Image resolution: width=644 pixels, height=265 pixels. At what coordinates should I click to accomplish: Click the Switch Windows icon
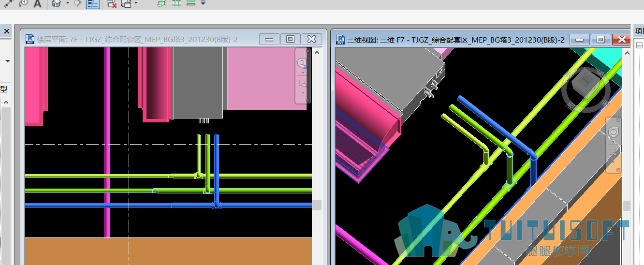point(126,4)
